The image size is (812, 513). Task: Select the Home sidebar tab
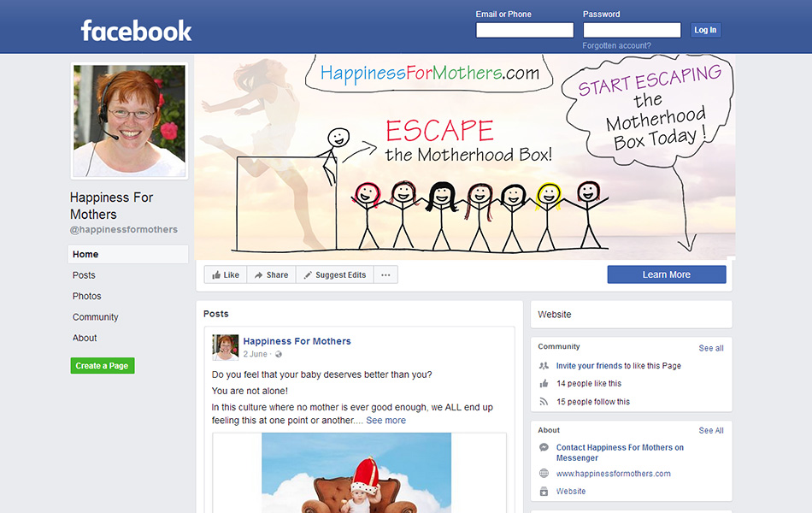point(128,255)
